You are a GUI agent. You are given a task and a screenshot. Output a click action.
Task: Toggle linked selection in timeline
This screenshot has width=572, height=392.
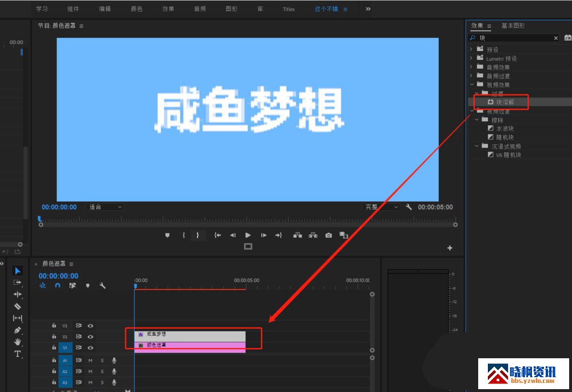pyautogui.click(x=72, y=286)
